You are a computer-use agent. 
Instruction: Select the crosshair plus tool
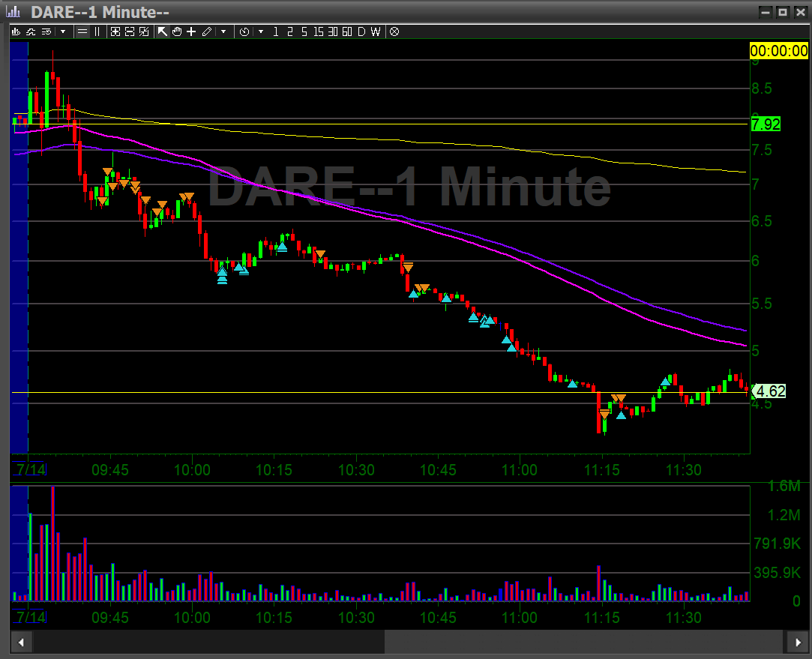(191, 31)
